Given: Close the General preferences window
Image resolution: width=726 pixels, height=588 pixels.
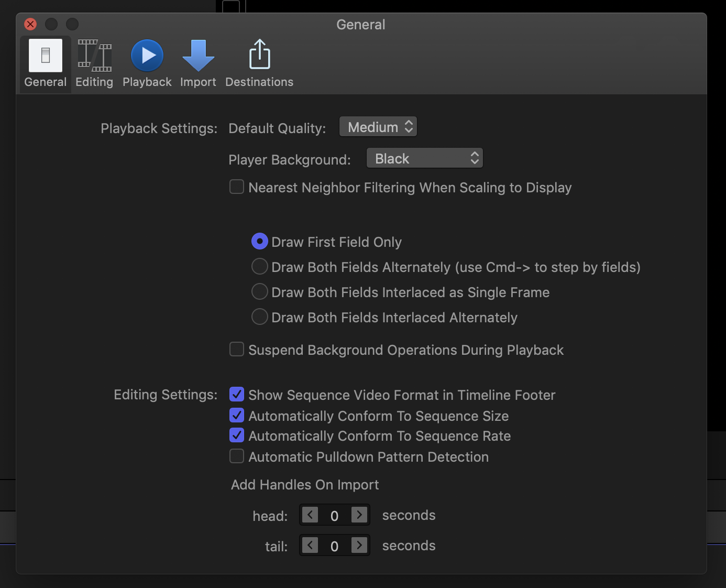Looking at the screenshot, I should click(31, 24).
